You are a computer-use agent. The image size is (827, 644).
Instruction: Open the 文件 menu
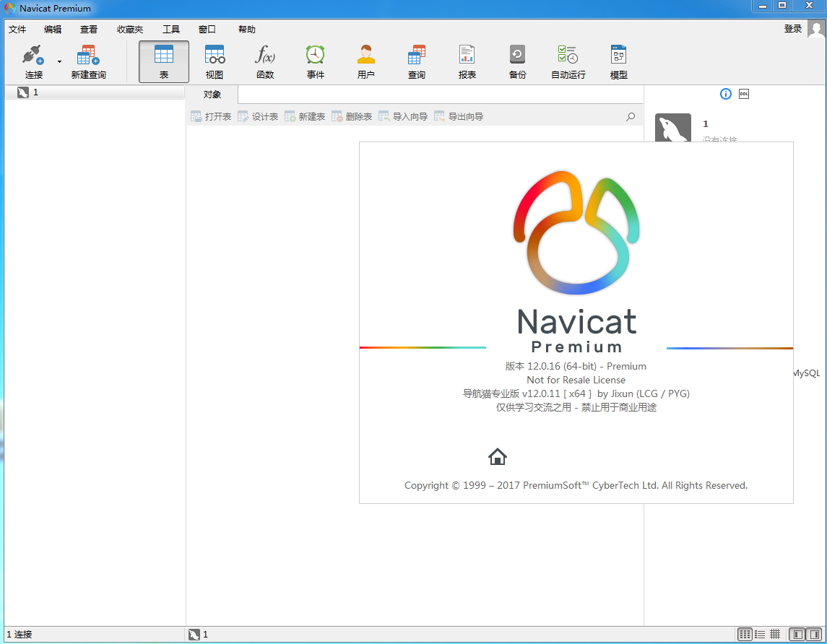tap(17, 30)
